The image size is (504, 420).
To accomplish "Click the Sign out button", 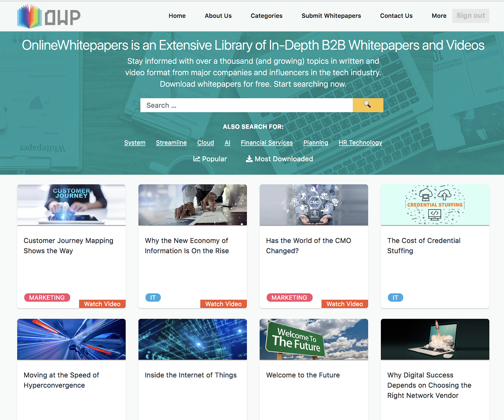I will 470,16.
